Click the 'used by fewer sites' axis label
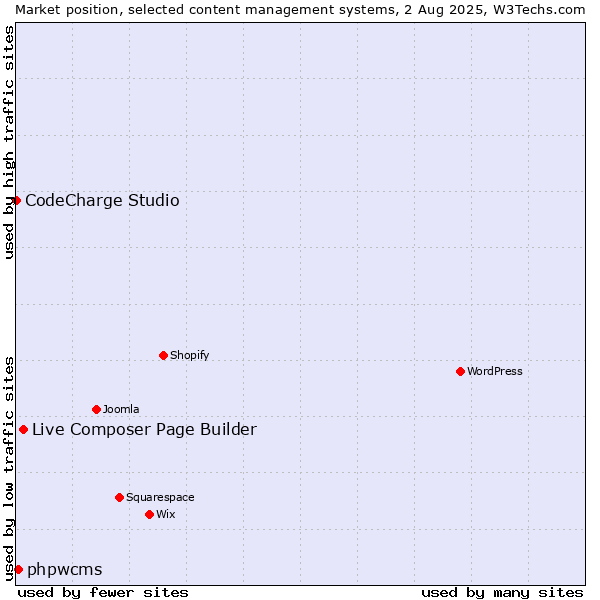This screenshot has height=600, width=600. point(103,593)
